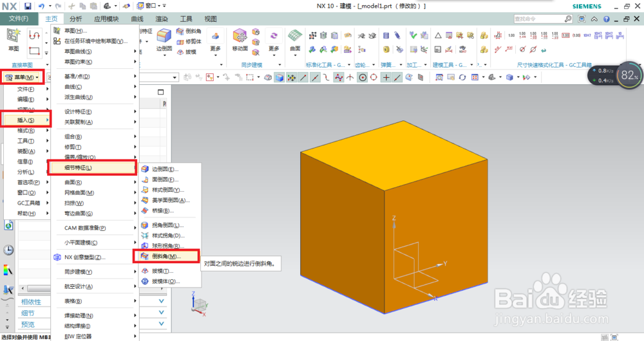Click the spring tool icon in 弹簧 group
This screenshot has height=341, width=644.
[x=386, y=35]
